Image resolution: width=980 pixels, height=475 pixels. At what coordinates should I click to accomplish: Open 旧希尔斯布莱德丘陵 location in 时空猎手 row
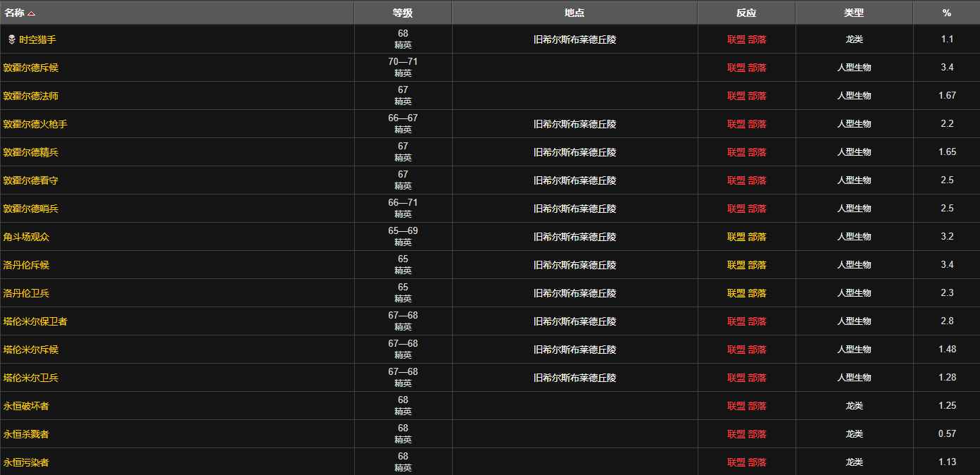574,39
